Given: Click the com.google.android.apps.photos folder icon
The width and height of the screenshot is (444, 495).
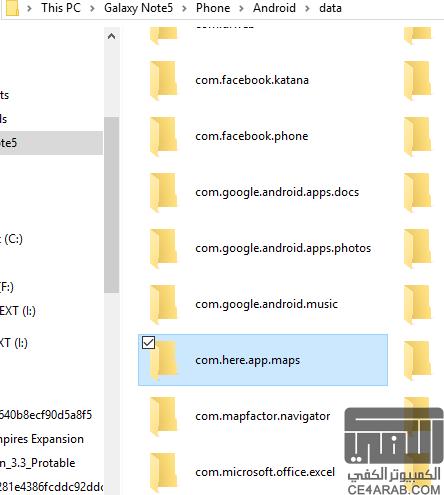Looking at the screenshot, I should click(x=163, y=248).
